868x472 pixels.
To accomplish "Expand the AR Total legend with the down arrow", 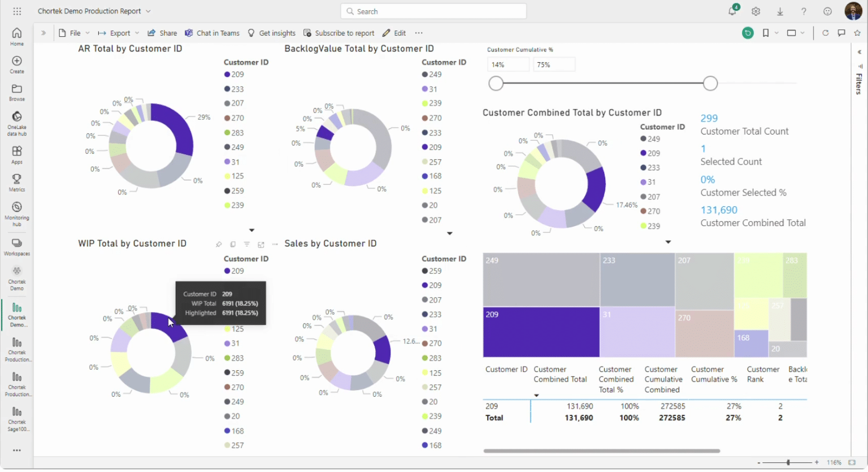I will (252, 230).
